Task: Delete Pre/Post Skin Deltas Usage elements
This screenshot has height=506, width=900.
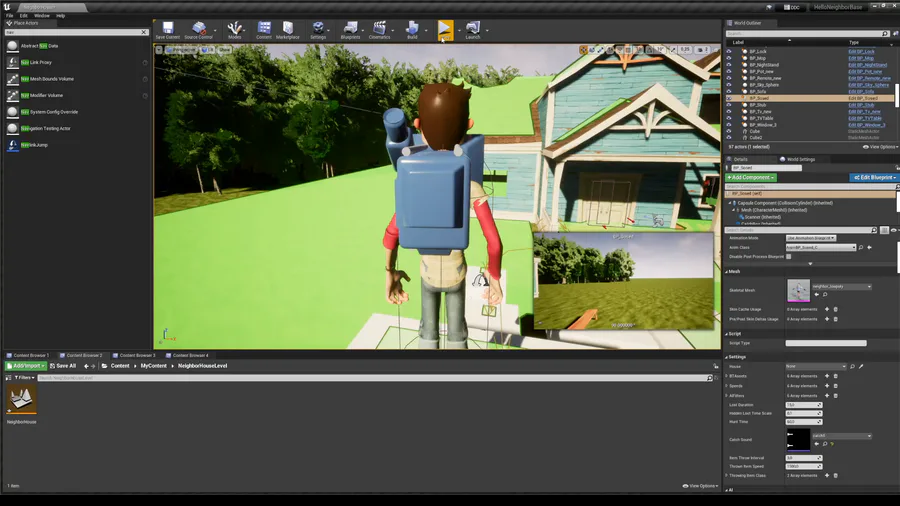Action: click(836, 319)
